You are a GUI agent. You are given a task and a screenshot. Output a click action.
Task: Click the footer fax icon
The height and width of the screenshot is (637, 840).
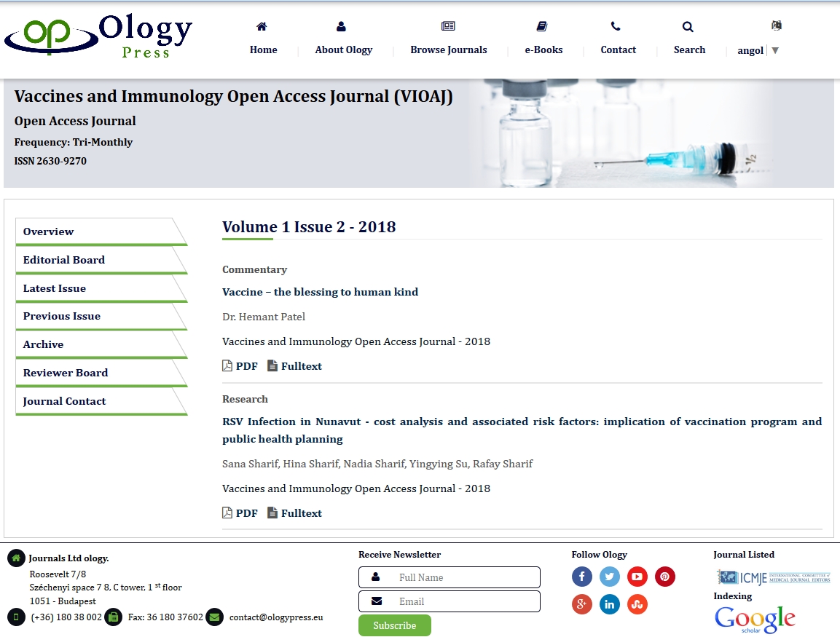(x=114, y=617)
